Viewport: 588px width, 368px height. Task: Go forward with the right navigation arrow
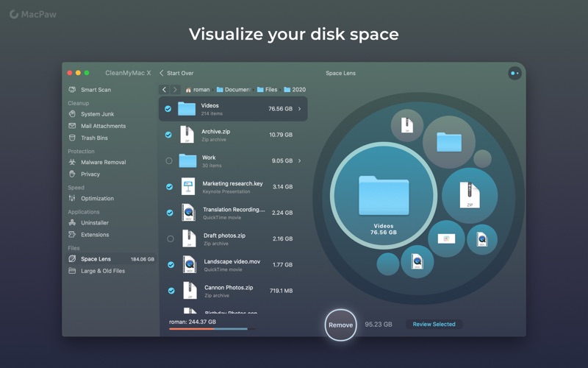175,89
